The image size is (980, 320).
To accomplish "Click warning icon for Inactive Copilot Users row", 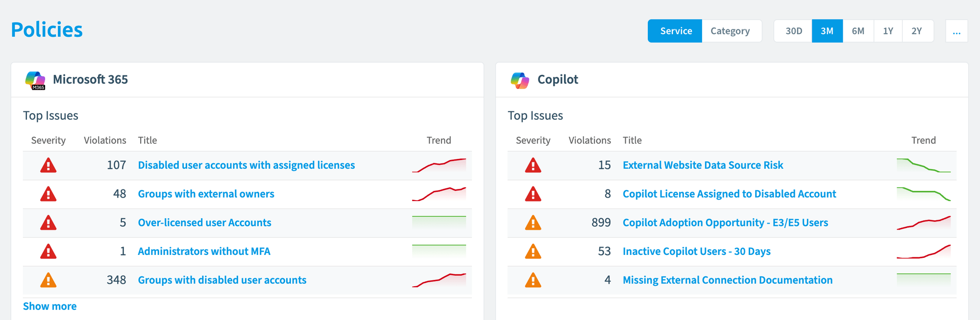I will pos(533,251).
